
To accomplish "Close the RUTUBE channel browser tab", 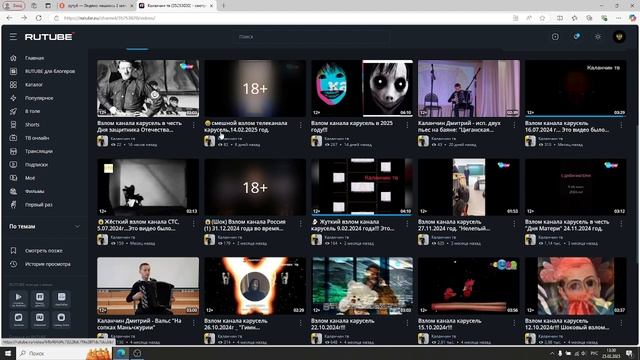I will click(211, 6).
